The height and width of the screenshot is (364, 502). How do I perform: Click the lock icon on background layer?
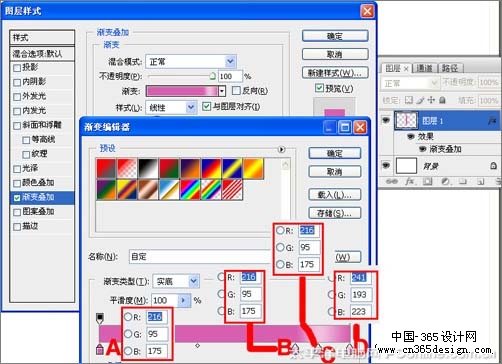pos(493,166)
